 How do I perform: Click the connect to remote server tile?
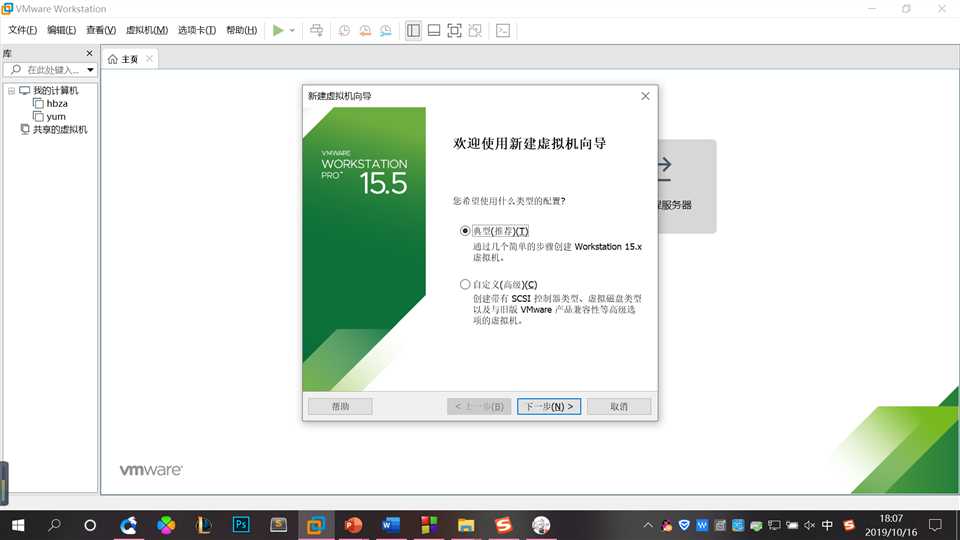pos(687,186)
